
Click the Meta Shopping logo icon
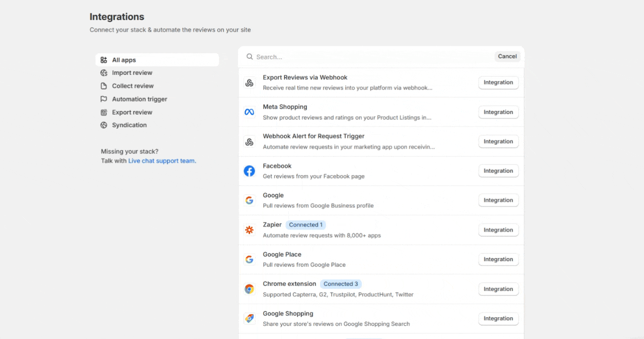[249, 112]
